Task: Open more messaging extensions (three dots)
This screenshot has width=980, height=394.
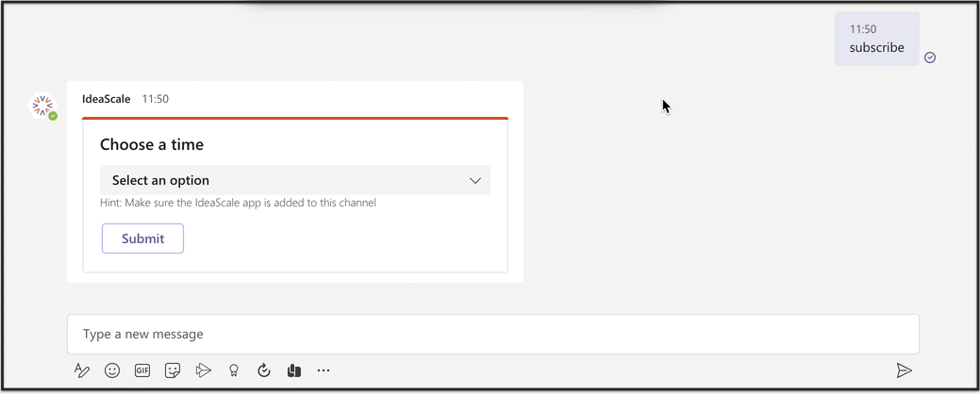Action: 324,370
